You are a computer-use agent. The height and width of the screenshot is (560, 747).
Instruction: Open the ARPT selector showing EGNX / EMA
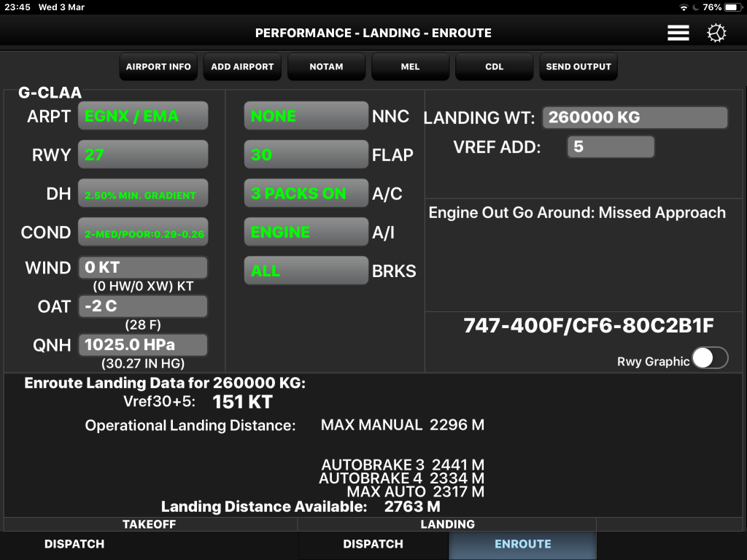click(143, 116)
